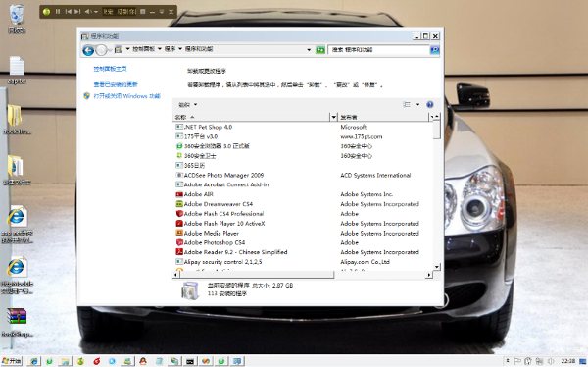Skip to the next track in the player

click(77, 12)
